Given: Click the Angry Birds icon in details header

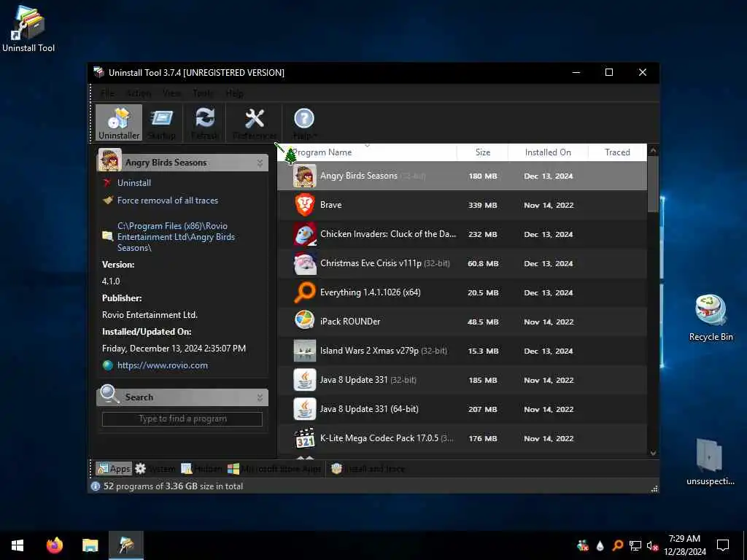Looking at the screenshot, I should (x=109, y=160).
